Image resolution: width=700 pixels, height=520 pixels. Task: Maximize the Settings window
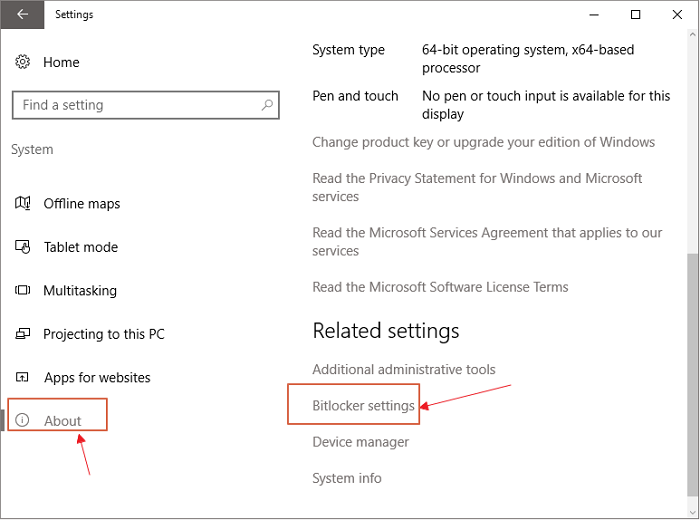(x=636, y=15)
